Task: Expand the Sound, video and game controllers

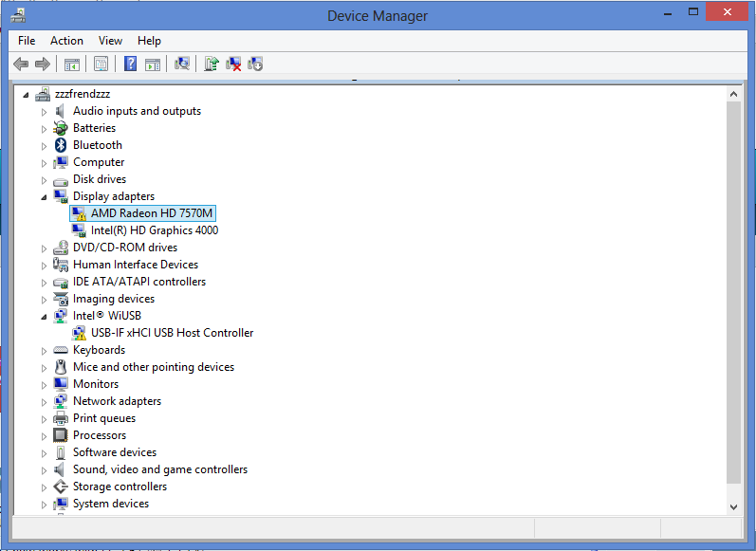Action: pyautogui.click(x=44, y=469)
